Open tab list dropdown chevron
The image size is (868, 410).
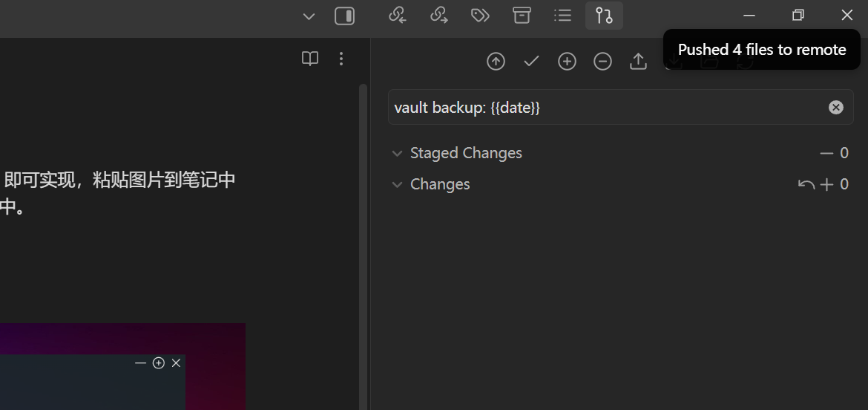[x=309, y=16]
